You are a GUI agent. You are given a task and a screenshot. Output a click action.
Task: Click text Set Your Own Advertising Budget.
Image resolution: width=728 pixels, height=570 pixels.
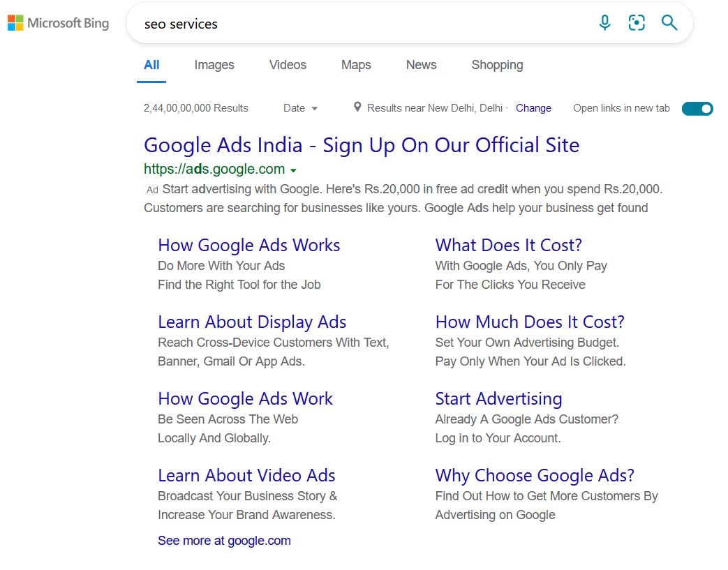pos(527,343)
